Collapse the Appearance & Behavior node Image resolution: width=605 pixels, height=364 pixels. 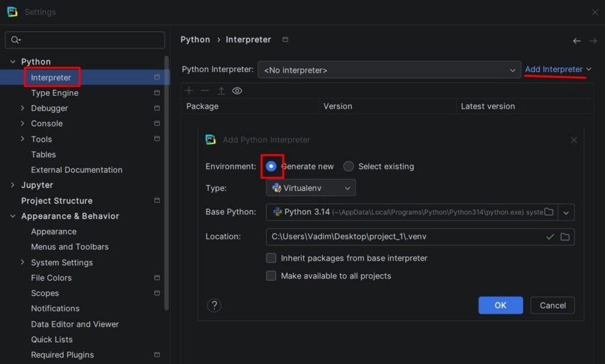(x=13, y=216)
